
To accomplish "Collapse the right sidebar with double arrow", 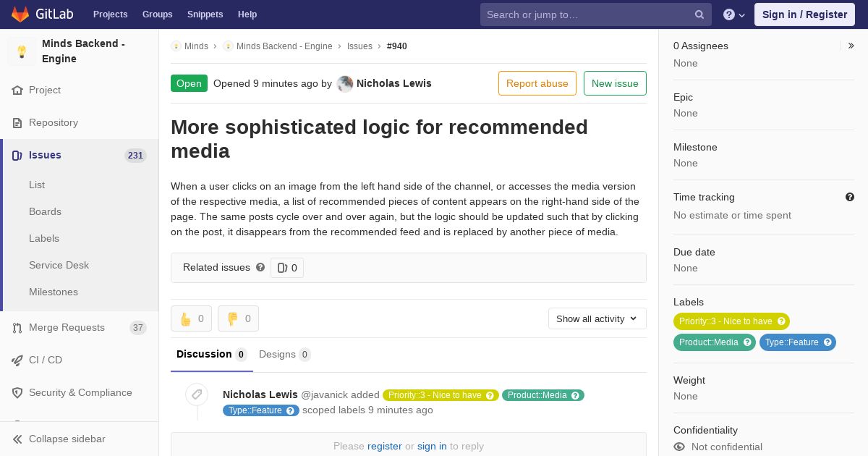I will [x=851, y=46].
